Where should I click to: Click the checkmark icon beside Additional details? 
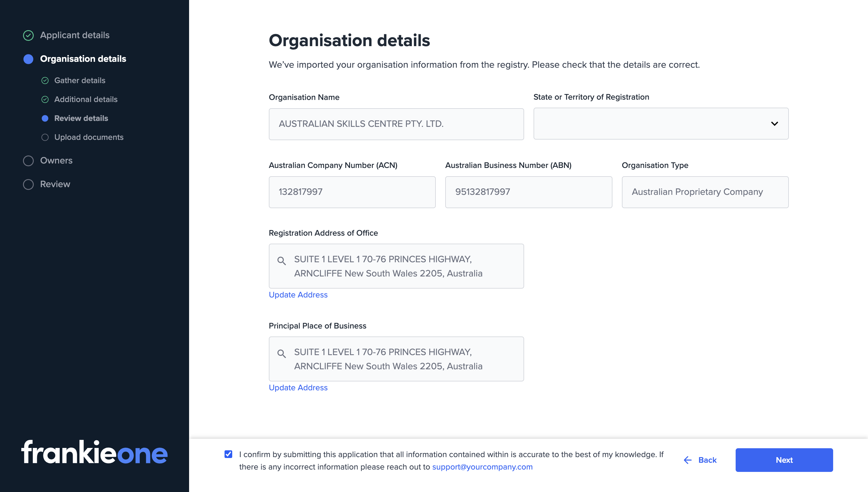(45, 99)
